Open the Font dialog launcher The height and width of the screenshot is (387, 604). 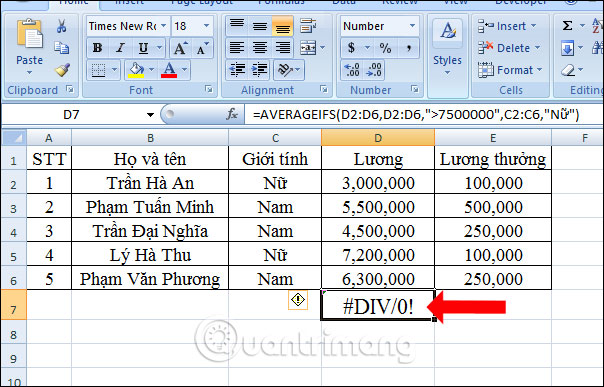pos(209,89)
